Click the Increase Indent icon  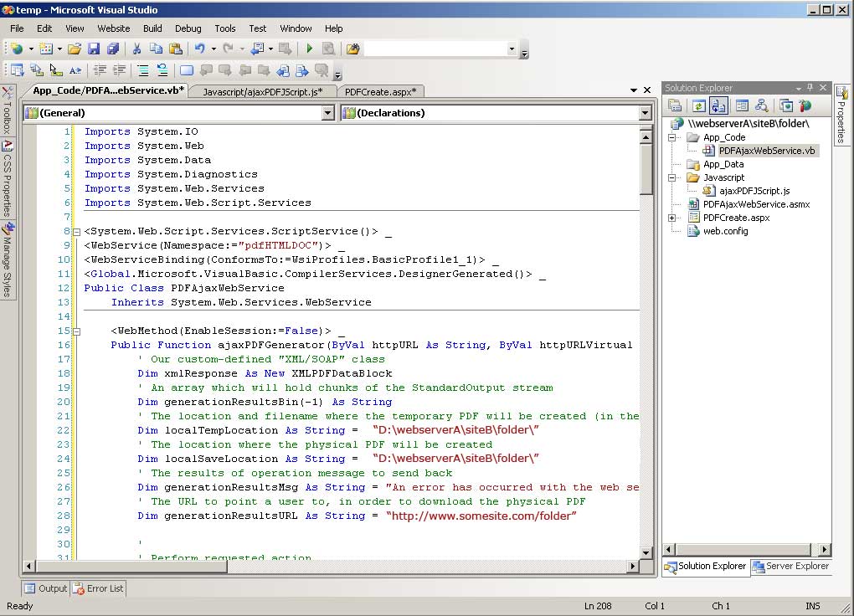(x=119, y=70)
